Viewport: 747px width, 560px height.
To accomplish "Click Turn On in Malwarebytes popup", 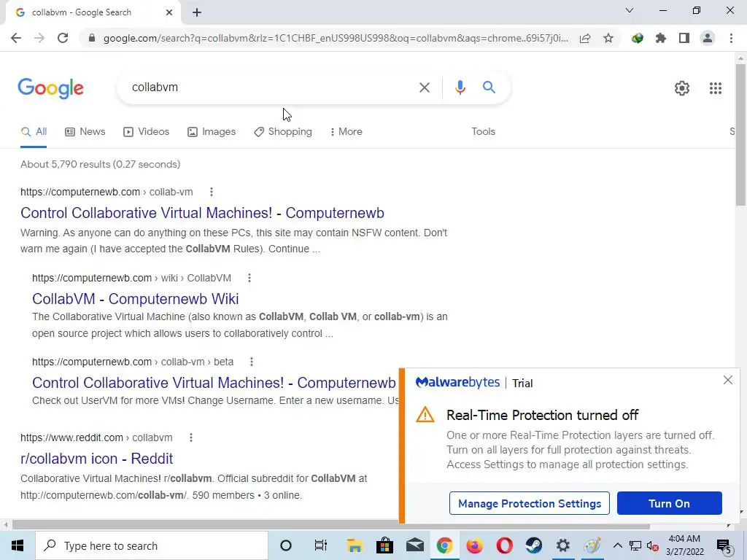I will click(x=669, y=503).
